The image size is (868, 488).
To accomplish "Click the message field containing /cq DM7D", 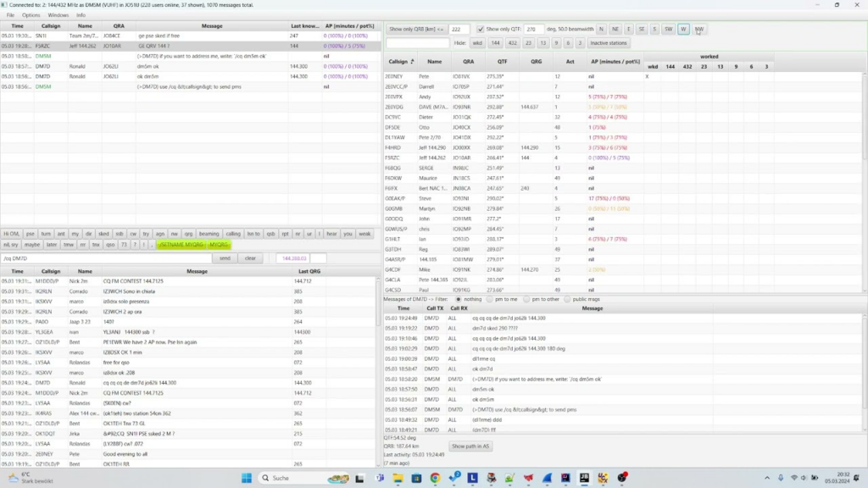I will (106, 258).
